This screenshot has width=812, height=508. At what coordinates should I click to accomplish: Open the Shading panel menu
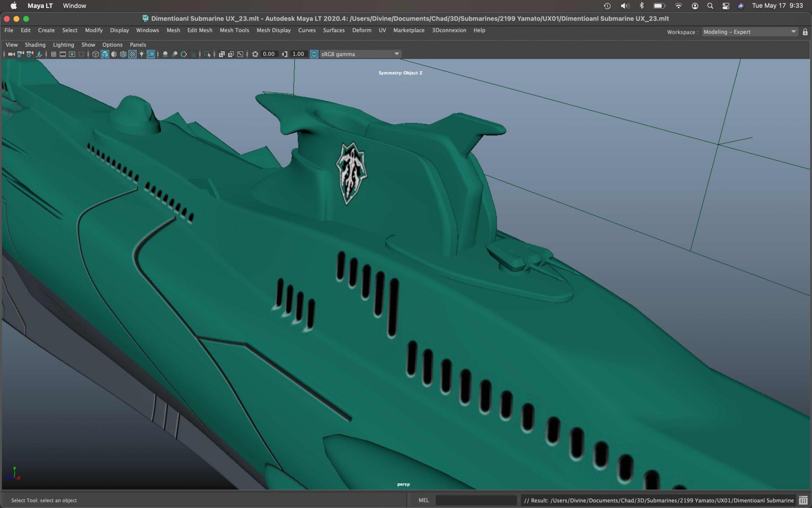(35, 45)
